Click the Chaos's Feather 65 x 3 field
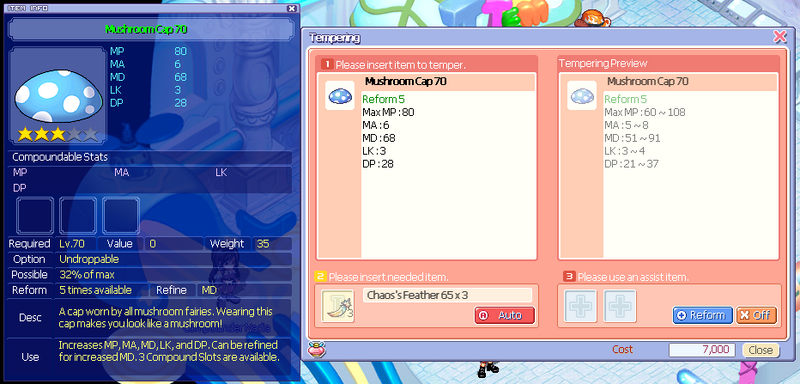Image resolution: width=800 pixels, height=384 pixels. coord(447,295)
